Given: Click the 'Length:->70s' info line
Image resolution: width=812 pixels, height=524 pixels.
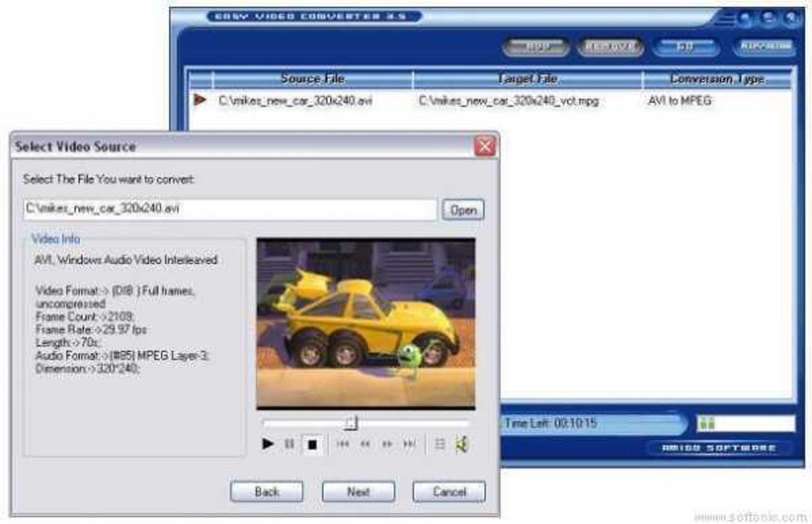Looking at the screenshot, I should click(x=68, y=342).
